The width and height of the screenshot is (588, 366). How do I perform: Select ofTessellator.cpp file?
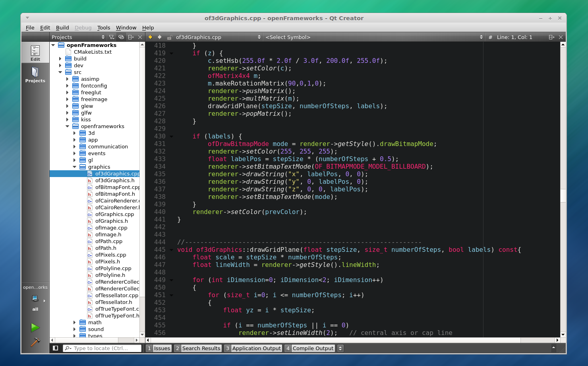point(116,296)
